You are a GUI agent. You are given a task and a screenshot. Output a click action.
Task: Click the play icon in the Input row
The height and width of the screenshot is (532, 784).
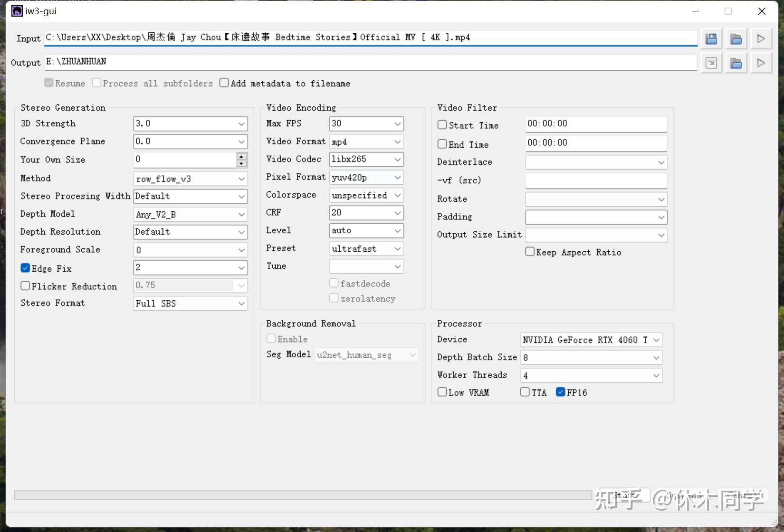tap(761, 39)
